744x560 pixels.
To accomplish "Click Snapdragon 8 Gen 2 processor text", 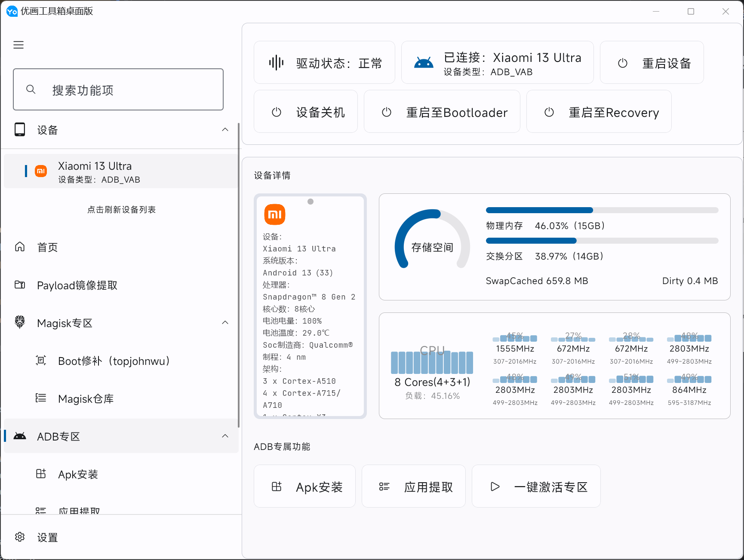I will (309, 297).
